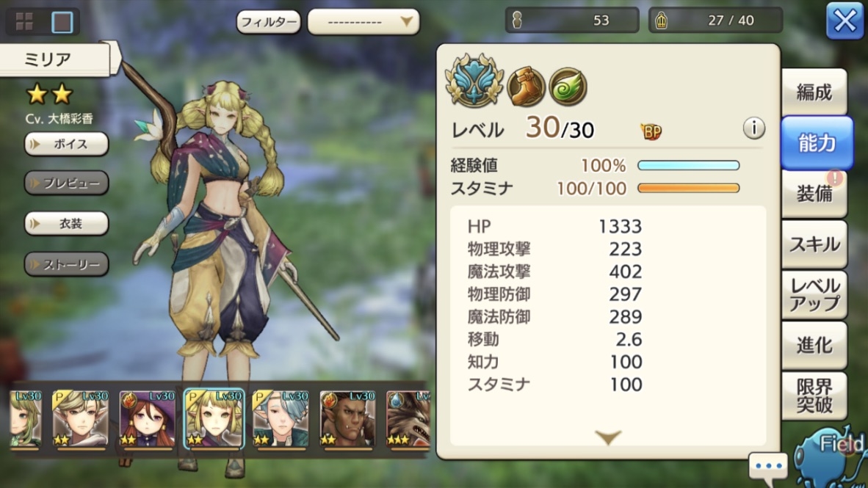
Task: Switch to grid view layout icon
Action: coord(24,21)
